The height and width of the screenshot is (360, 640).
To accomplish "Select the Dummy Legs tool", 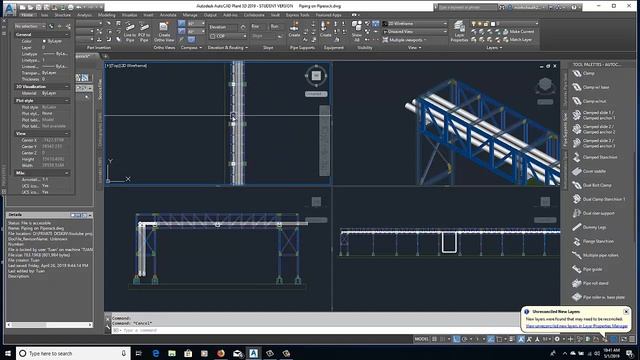I will [589, 227].
